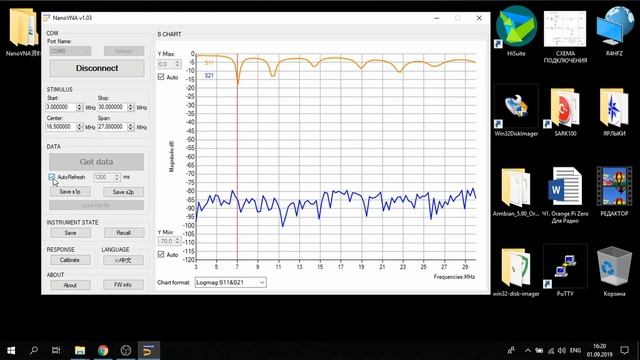Viewport: 640px width, 360px height.
Task: Click the S11 legend label
Action: click(209, 62)
